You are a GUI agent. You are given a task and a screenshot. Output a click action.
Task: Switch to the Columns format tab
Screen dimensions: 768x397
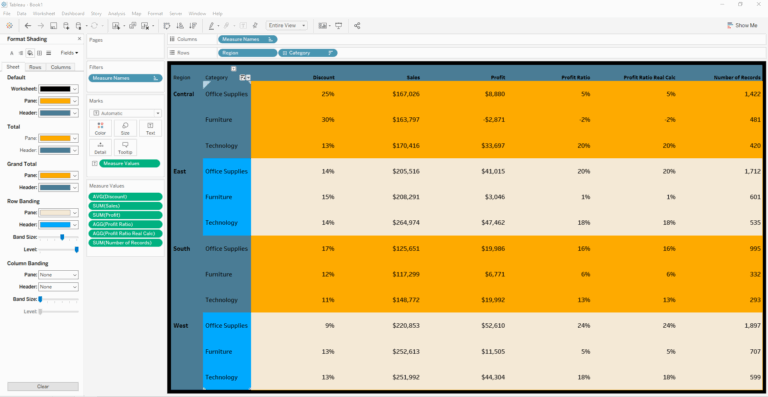[60, 67]
